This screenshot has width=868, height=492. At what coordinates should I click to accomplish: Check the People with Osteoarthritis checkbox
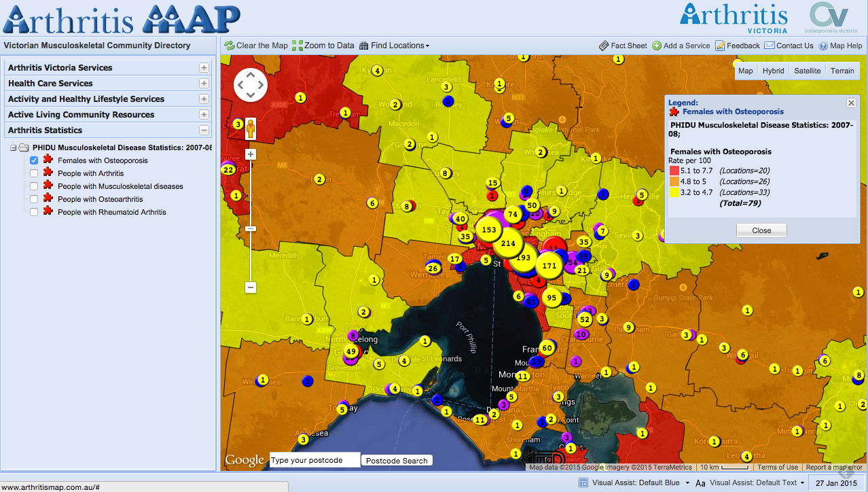(34, 199)
